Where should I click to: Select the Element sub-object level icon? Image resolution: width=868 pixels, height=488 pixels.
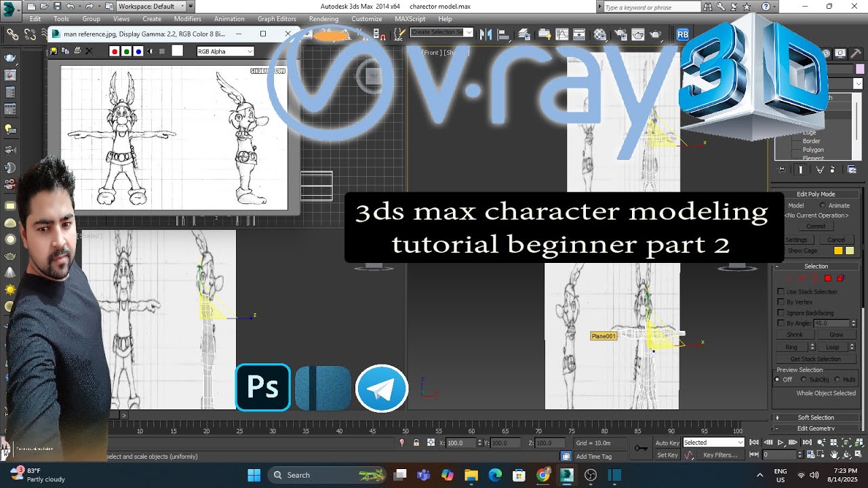tap(840, 279)
